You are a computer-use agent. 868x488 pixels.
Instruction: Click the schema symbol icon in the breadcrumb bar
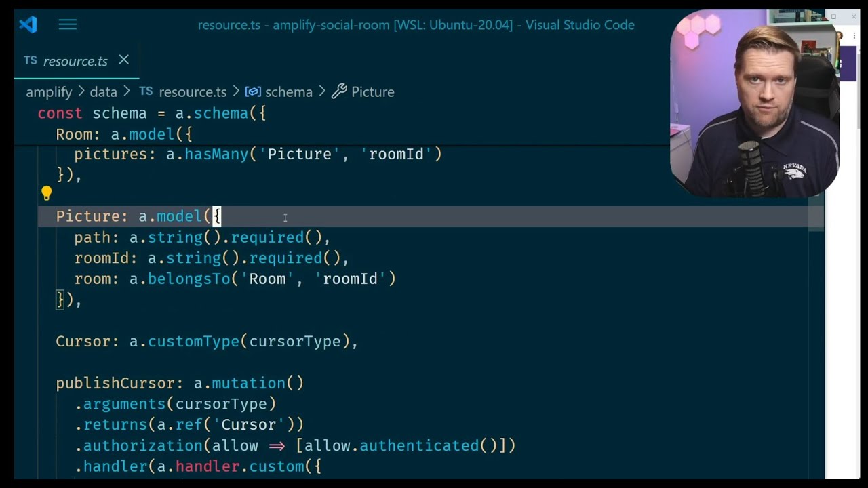coord(252,91)
